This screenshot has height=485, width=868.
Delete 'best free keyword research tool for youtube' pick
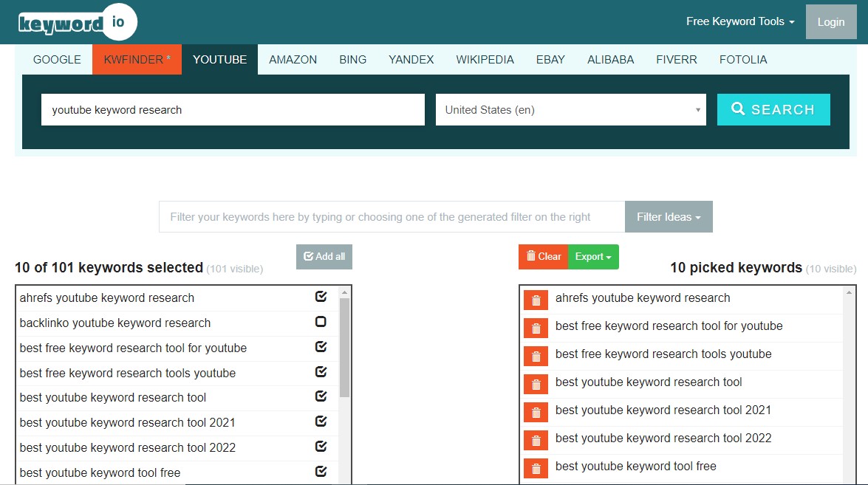click(x=536, y=328)
